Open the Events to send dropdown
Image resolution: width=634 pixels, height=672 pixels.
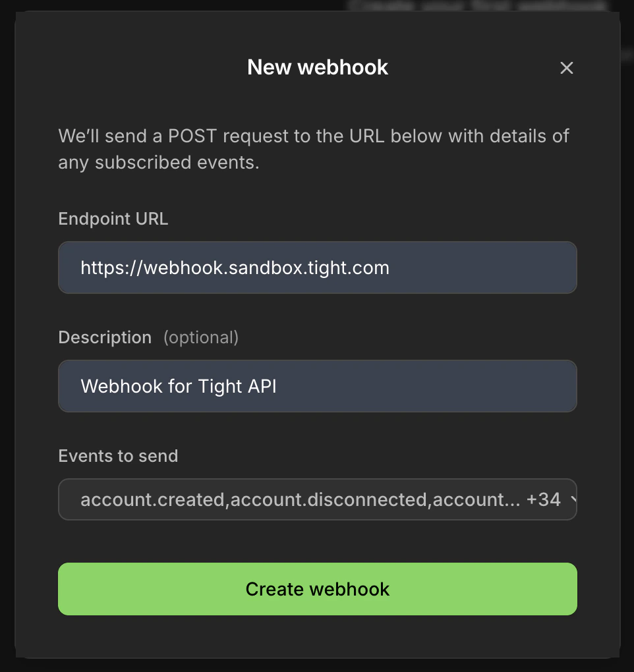click(318, 499)
